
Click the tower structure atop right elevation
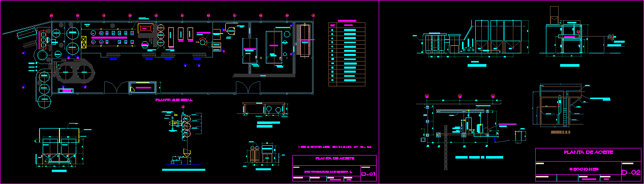point(555,15)
